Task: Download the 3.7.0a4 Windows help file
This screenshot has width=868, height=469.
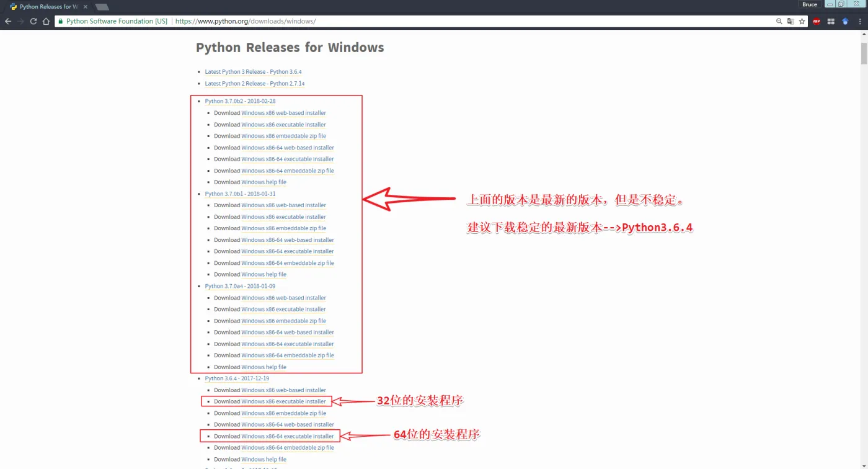Action: 263,367
